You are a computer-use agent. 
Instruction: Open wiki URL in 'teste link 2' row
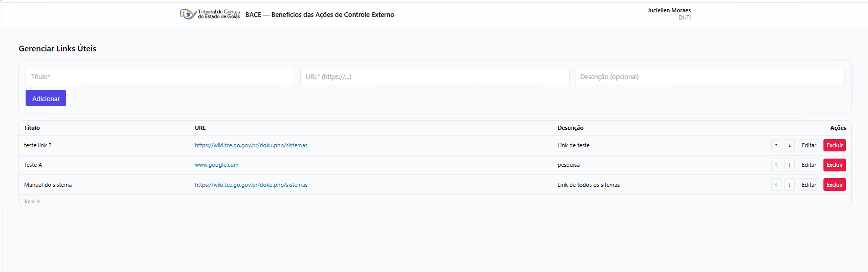pos(251,146)
